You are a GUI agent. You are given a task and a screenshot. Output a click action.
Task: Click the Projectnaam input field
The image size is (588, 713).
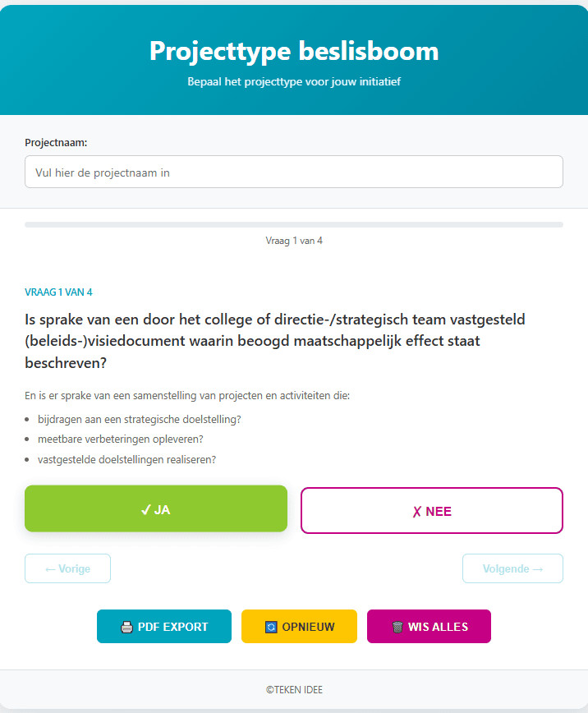tap(294, 172)
